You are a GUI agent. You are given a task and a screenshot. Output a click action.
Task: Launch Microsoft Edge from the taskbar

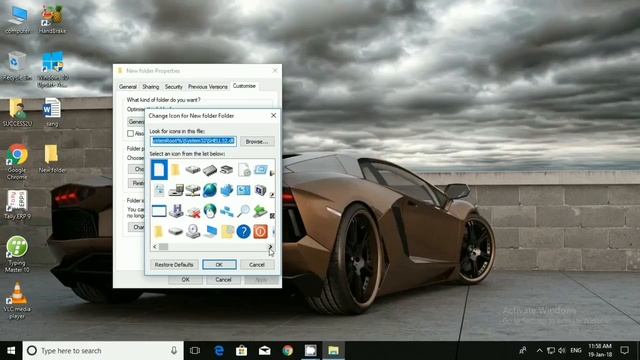coord(219,351)
